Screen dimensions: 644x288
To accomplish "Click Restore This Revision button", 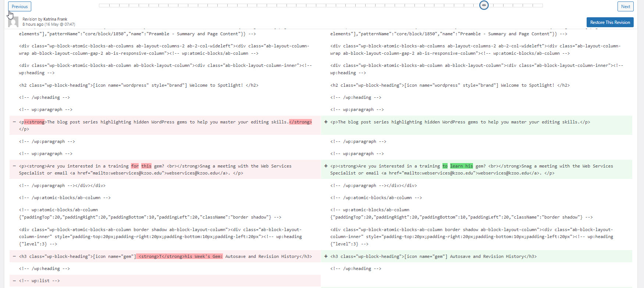I will (x=610, y=22).
